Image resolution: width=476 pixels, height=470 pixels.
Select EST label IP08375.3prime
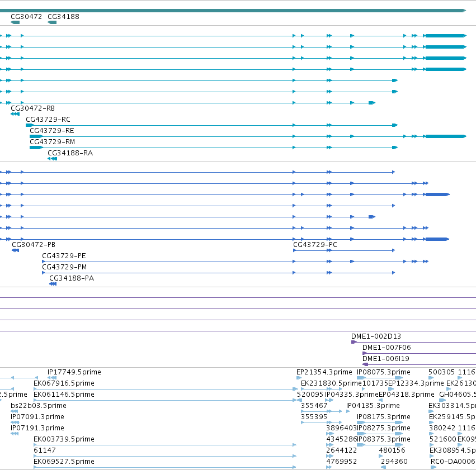tap(384, 439)
